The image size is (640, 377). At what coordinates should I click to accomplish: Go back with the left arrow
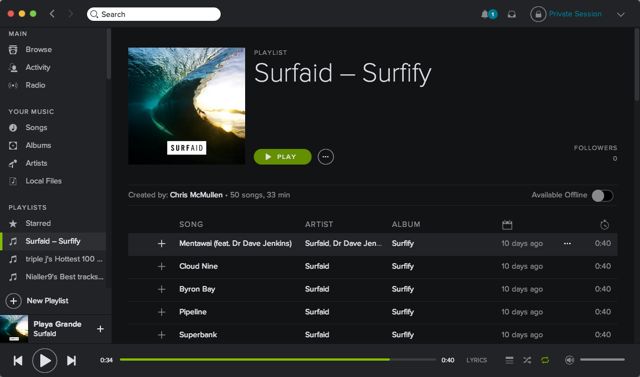tap(52, 14)
